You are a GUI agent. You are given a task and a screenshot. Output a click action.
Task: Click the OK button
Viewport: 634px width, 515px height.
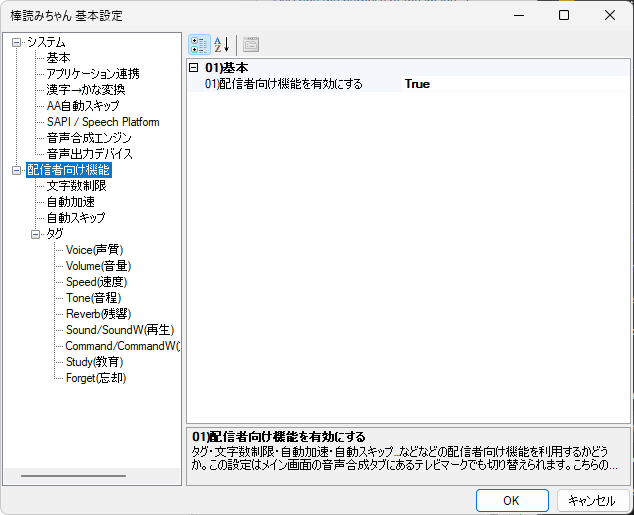(511, 500)
